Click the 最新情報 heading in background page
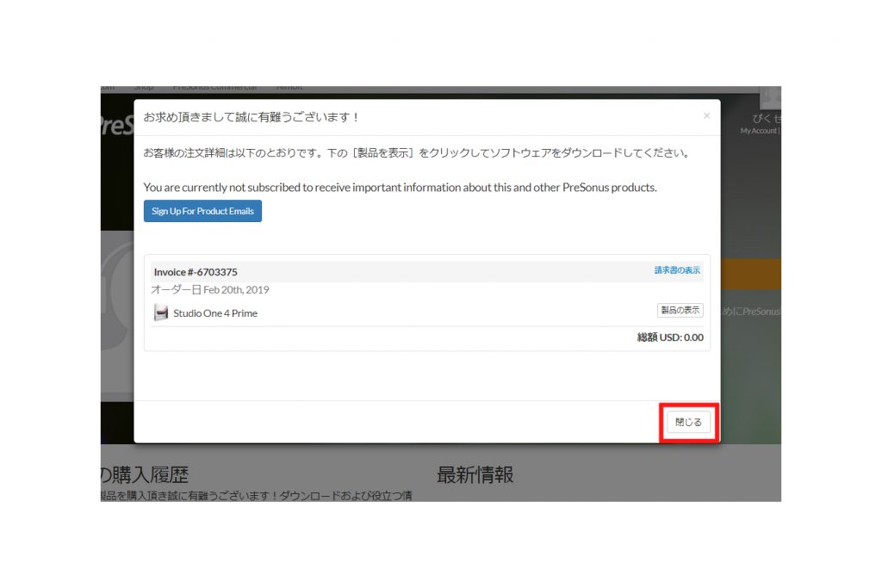The height and width of the screenshot is (588, 882). click(475, 475)
